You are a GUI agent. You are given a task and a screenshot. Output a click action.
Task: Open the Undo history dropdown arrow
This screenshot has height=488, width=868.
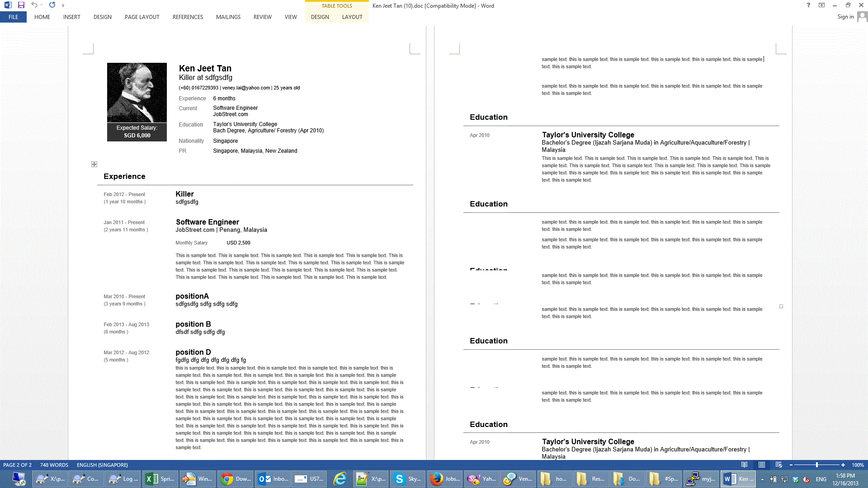(42, 5)
